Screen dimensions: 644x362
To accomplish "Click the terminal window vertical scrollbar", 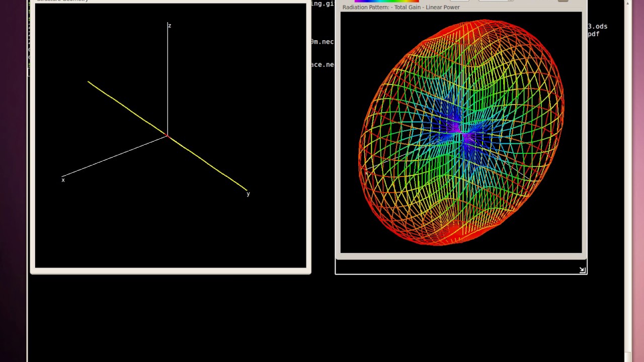I will click(x=628, y=181).
